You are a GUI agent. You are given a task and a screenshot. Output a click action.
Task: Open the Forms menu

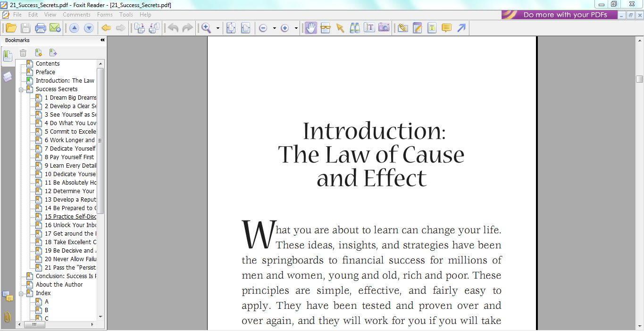[105, 15]
